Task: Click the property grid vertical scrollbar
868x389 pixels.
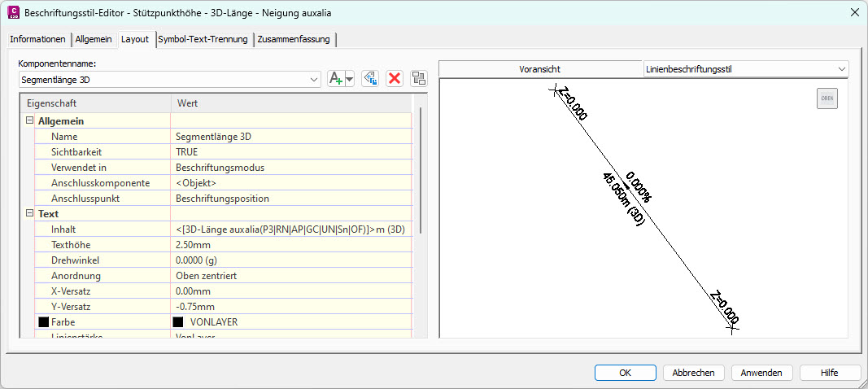Action: 420,171
